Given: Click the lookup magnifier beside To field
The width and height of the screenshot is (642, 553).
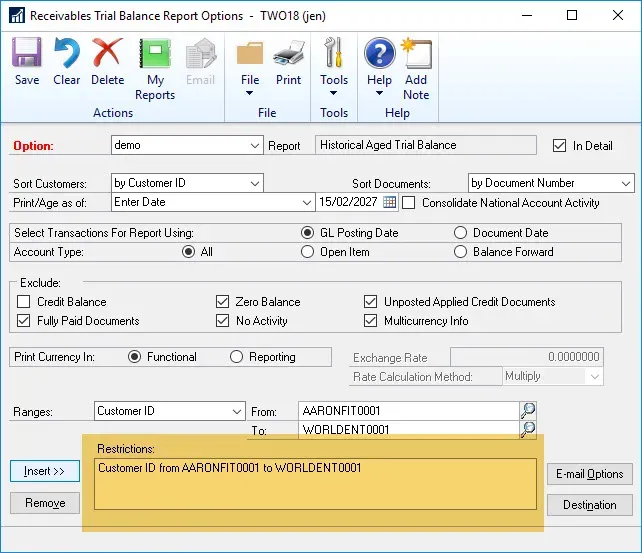Looking at the screenshot, I should pyautogui.click(x=528, y=430).
